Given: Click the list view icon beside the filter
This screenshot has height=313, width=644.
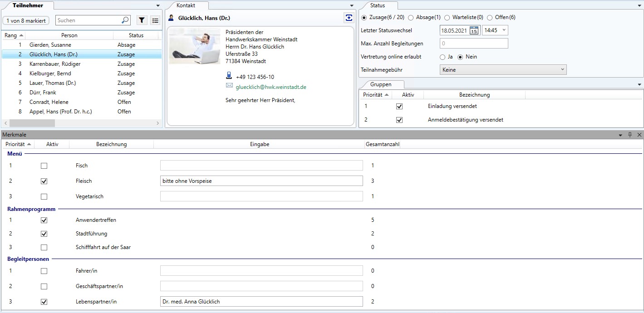Looking at the screenshot, I should [x=155, y=20].
